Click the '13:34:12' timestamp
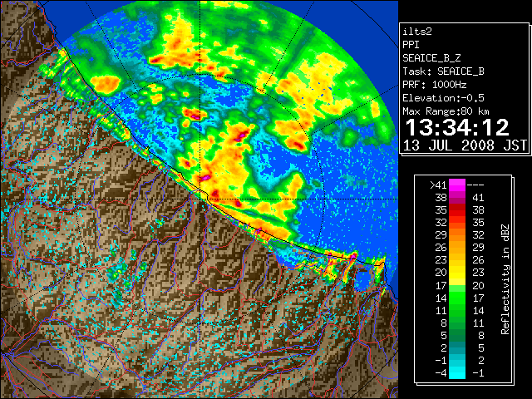 point(457,127)
